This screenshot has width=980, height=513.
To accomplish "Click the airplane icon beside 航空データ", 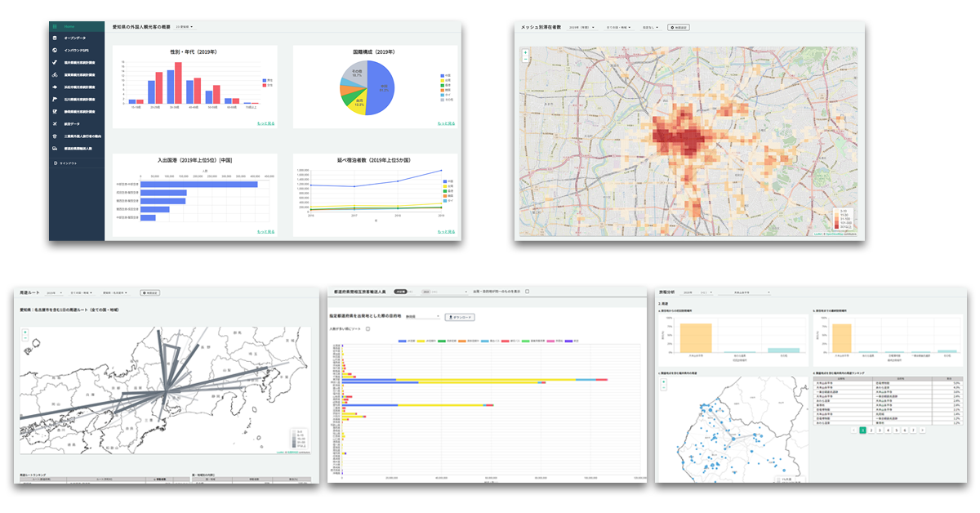I will (55, 123).
